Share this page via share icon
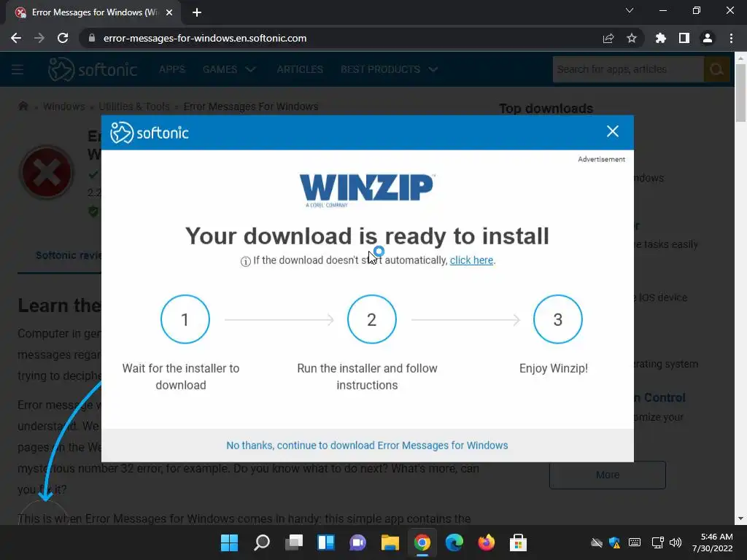 pyautogui.click(x=608, y=38)
